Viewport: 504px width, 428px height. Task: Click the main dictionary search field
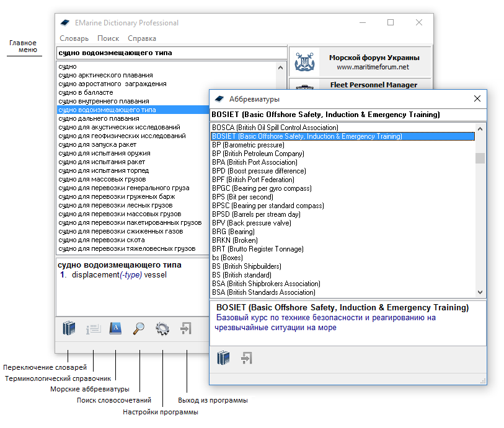171,53
